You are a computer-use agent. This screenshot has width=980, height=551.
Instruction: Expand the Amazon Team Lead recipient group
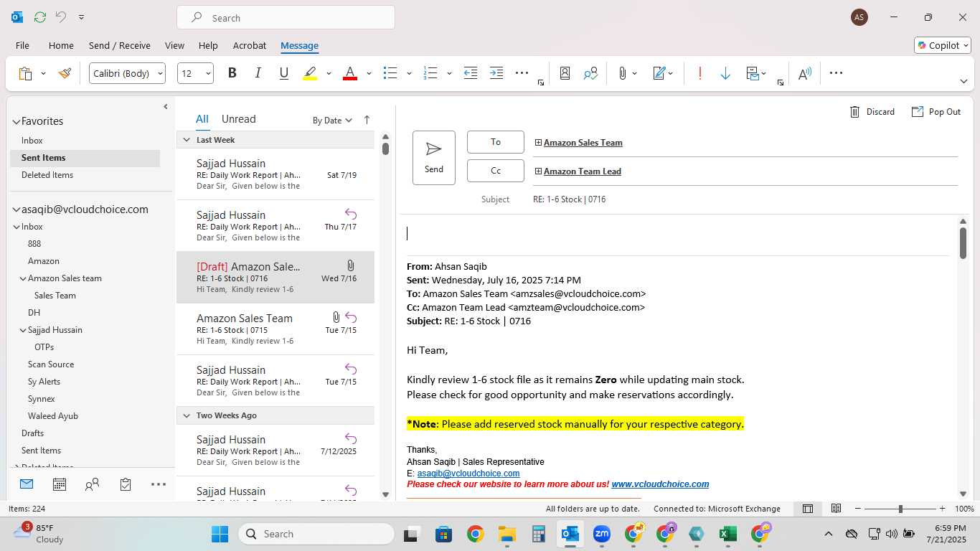538,171
